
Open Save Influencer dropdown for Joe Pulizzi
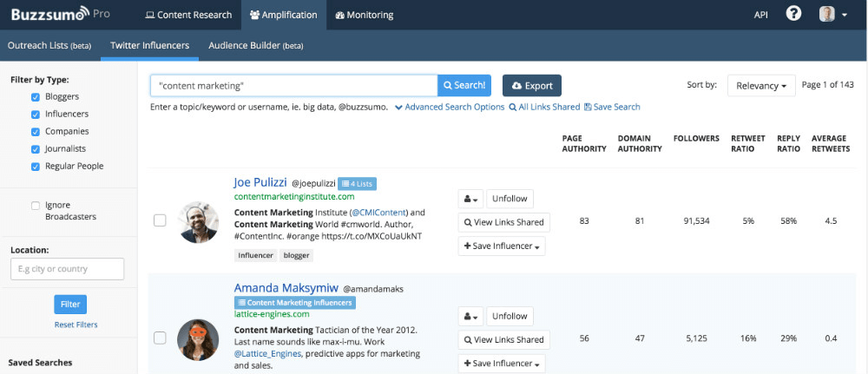click(x=503, y=246)
